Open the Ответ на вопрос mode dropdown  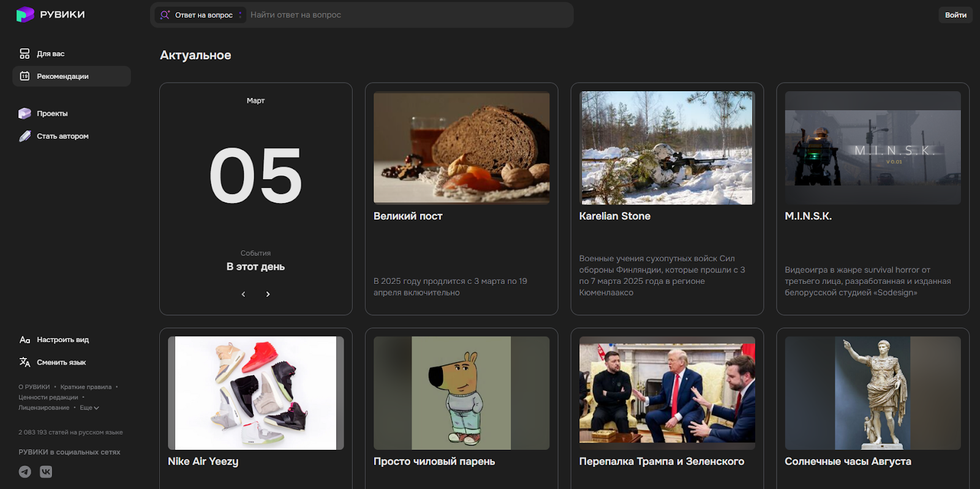200,15
